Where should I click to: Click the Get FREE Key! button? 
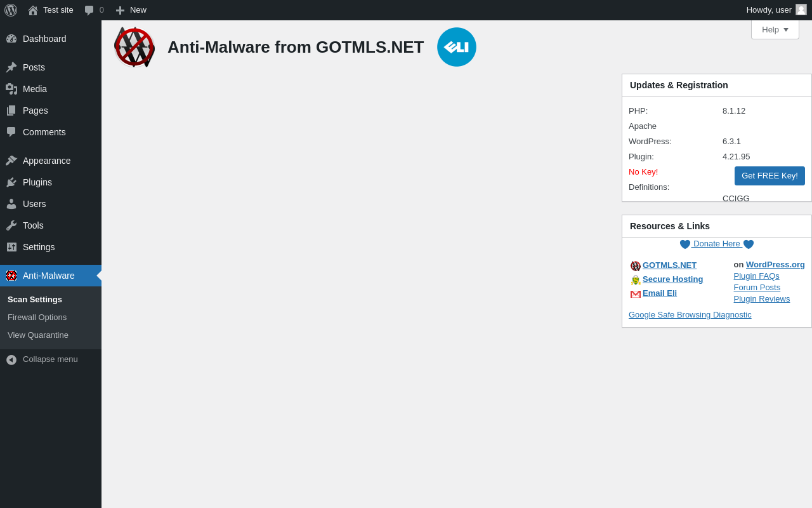(x=769, y=176)
